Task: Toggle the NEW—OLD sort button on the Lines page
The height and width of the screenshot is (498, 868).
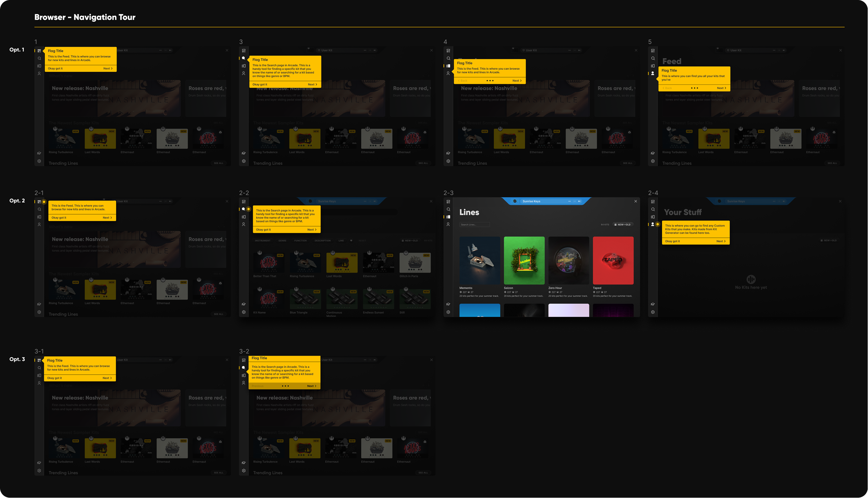Action: coord(623,225)
